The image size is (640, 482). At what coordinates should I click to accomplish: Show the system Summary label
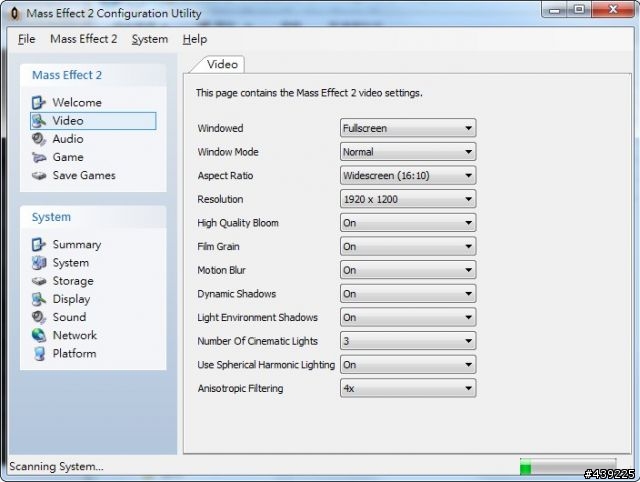(77, 244)
